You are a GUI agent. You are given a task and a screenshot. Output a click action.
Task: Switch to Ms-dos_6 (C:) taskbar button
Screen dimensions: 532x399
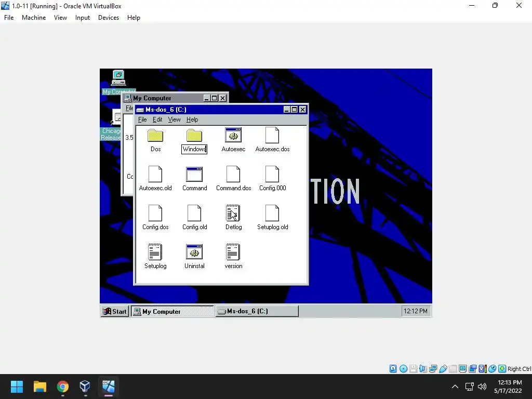tap(257, 311)
